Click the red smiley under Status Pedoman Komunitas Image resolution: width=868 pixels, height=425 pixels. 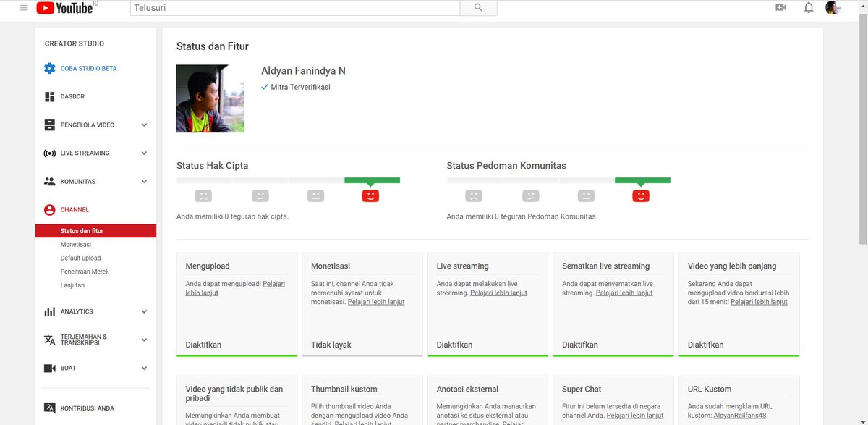click(641, 195)
